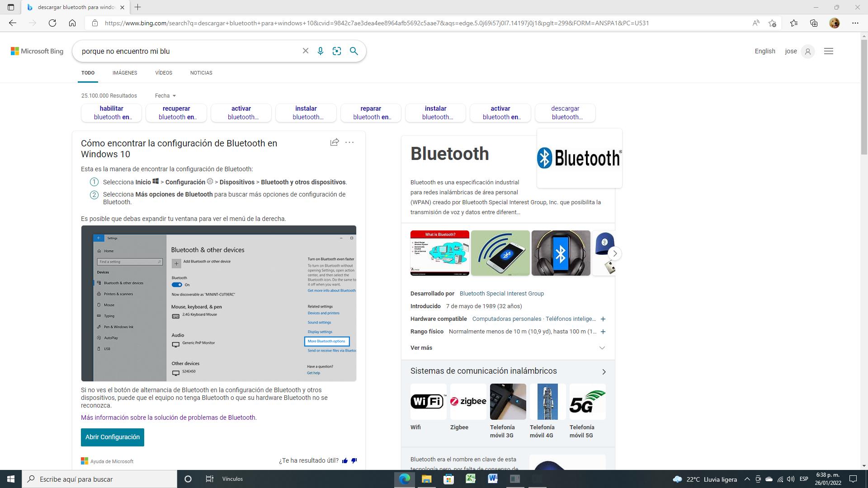This screenshot has height=488, width=868.
Task: Switch to the NOTICIAS tab
Action: [x=201, y=73]
